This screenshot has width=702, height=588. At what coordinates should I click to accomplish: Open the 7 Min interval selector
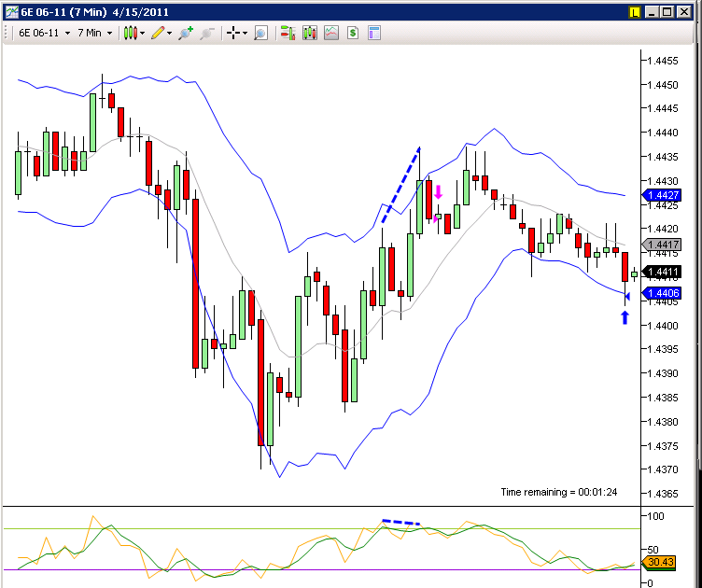pos(94,33)
